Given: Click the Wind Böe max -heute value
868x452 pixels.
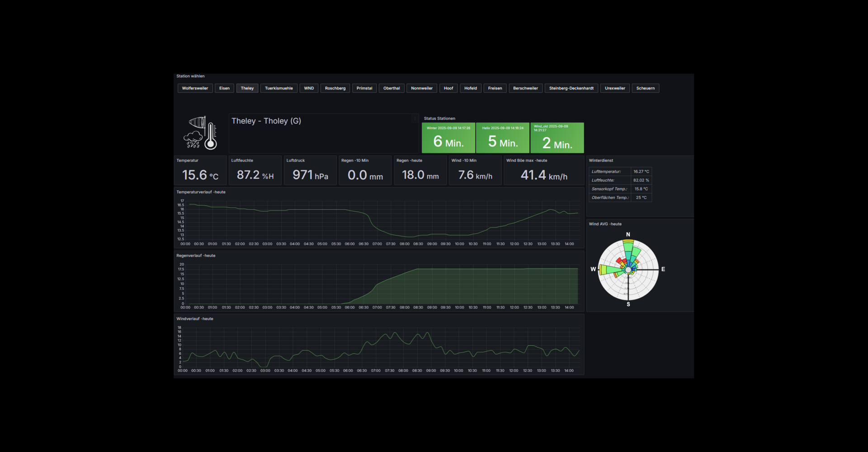Looking at the screenshot, I should pos(544,174).
